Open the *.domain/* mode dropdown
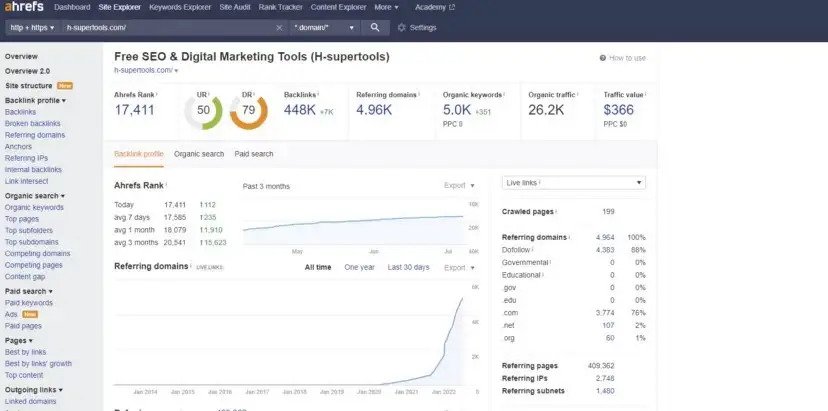The height and width of the screenshot is (411, 828). point(324,27)
